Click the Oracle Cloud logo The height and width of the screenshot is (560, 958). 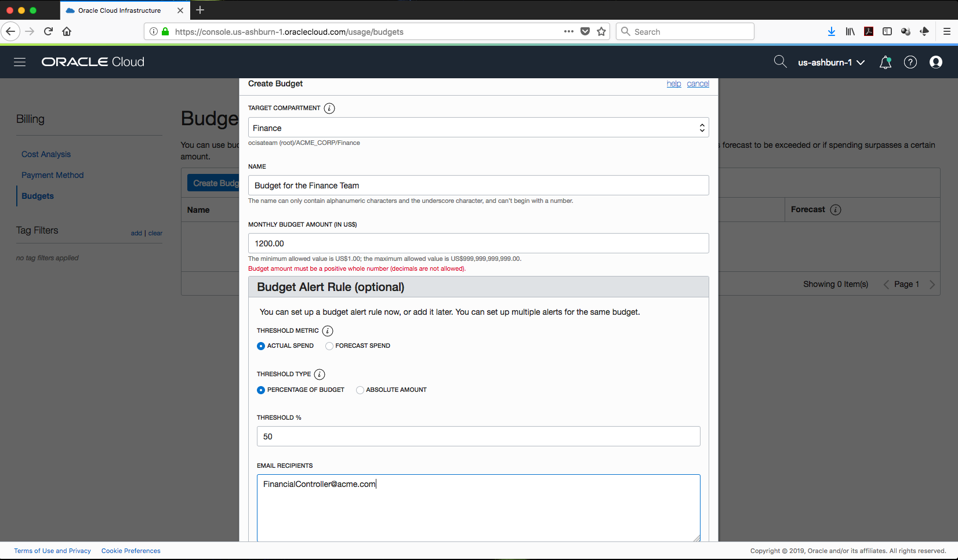93,62
